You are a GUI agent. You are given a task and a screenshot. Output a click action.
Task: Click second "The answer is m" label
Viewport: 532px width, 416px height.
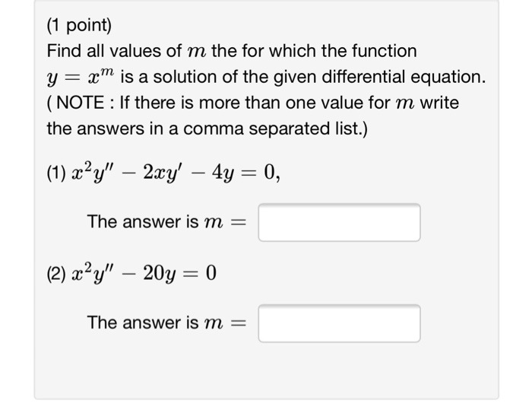tap(155, 322)
